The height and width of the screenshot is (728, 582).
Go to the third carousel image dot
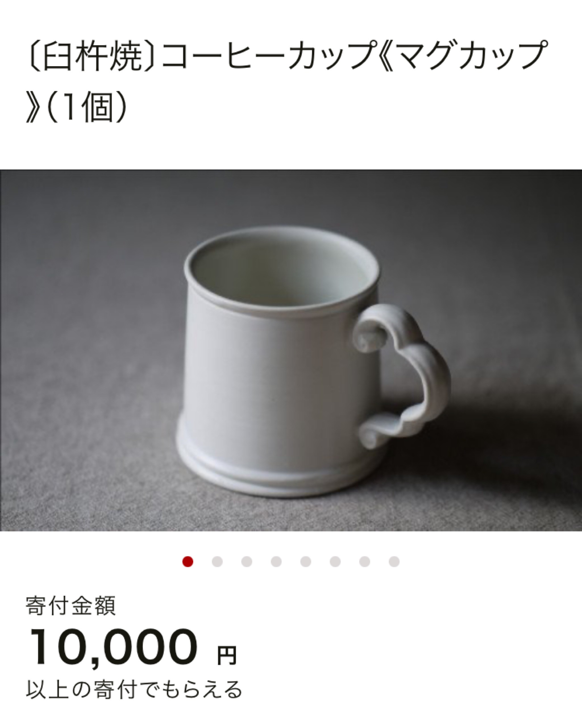click(247, 562)
